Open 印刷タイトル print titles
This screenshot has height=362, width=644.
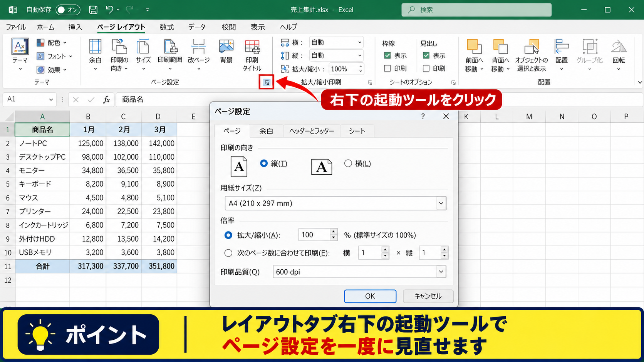[252, 55]
